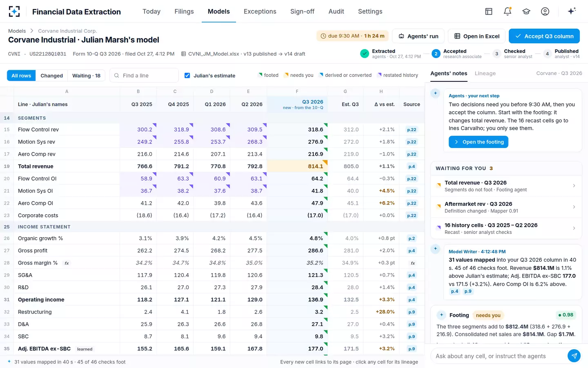Switch to the Lineage tab
Image resolution: width=588 pixels, height=368 pixels.
(485, 74)
